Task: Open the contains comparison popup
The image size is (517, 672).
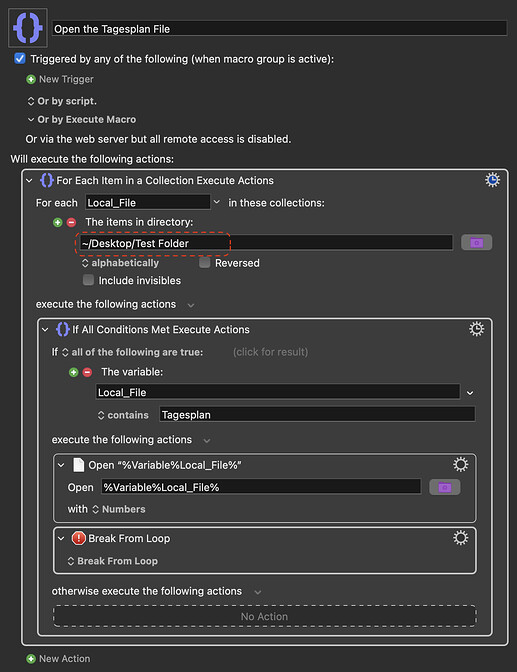Action: 123,415
